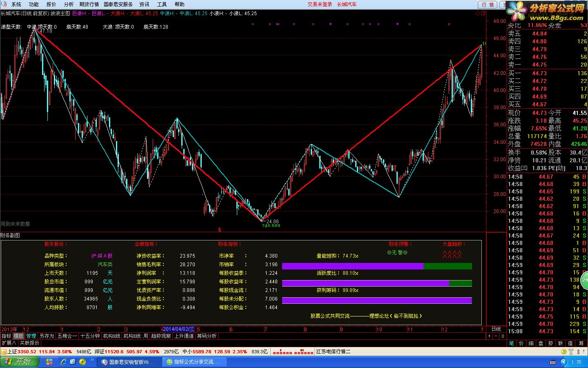Screen dimensions: 588x368
Task: Expand hidden system tray icons arrow
Action: click(564, 362)
